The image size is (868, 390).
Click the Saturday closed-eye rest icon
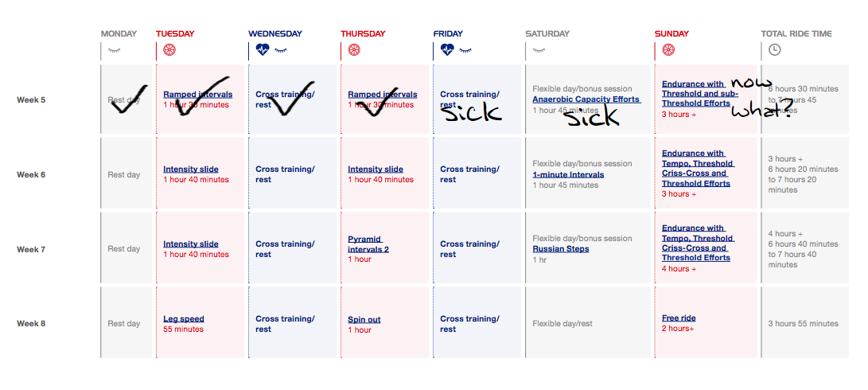[x=539, y=49]
